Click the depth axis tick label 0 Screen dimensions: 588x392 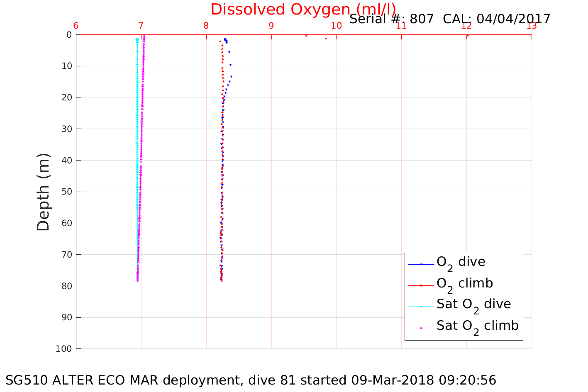(x=69, y=35)
